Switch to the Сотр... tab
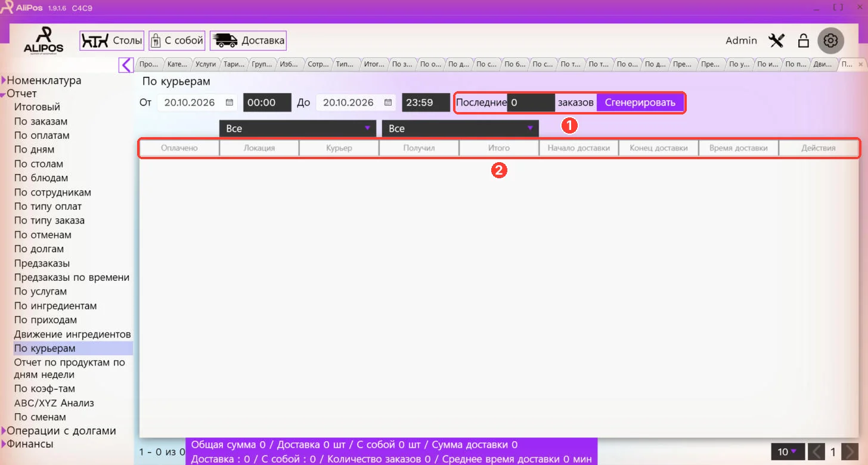Viewport: 868px width, 465px height. (x=318, y=64)
